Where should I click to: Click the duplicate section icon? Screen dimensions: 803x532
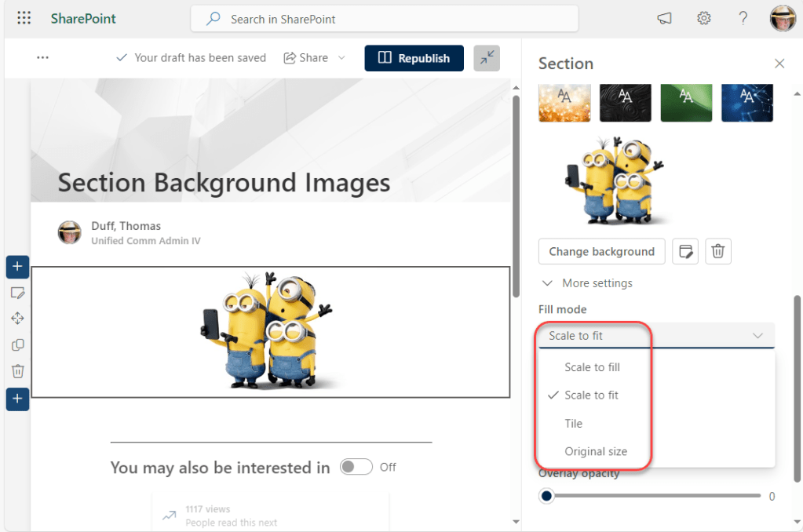point(18,345)
